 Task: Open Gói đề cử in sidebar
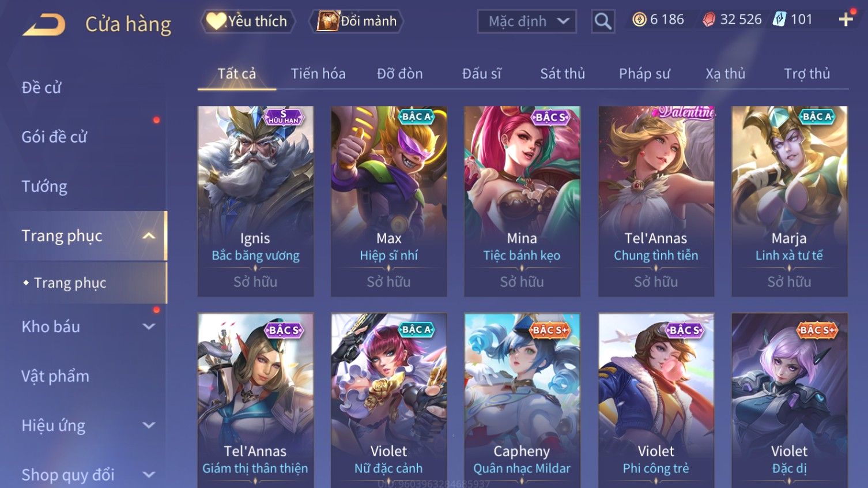[x=54, y=137]
